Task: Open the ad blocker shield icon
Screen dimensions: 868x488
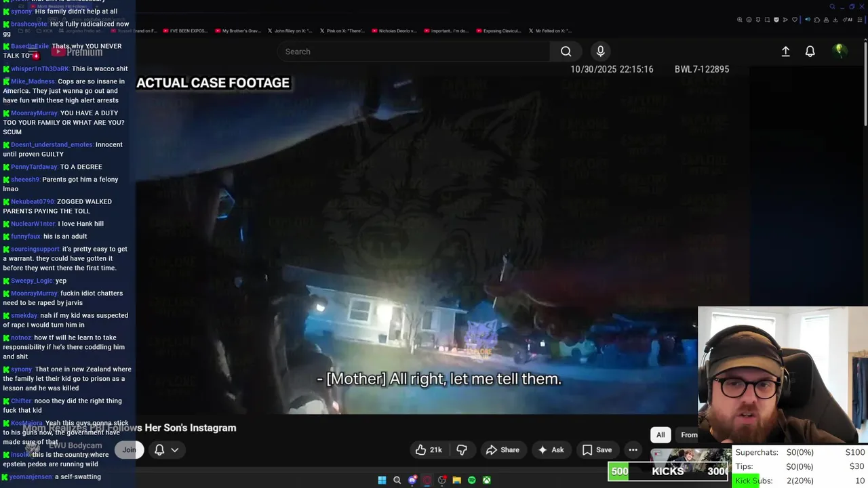Action: (776, 20)
